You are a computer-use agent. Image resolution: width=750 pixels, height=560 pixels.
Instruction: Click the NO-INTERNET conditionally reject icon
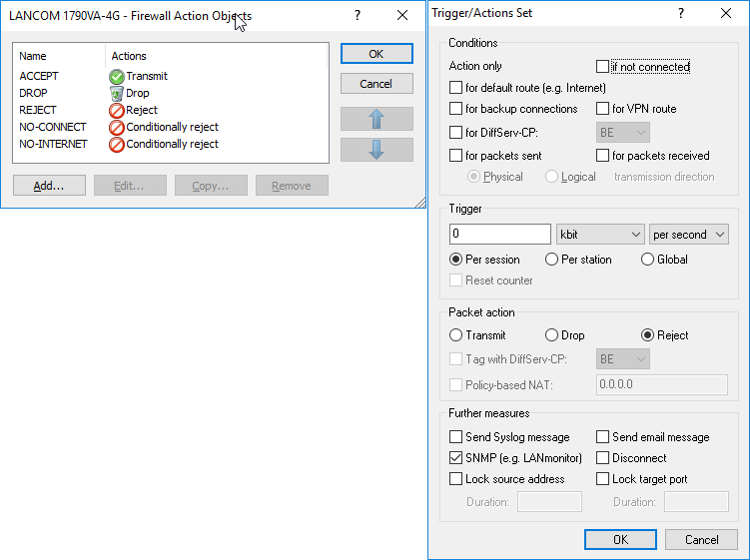click(117, 144)
